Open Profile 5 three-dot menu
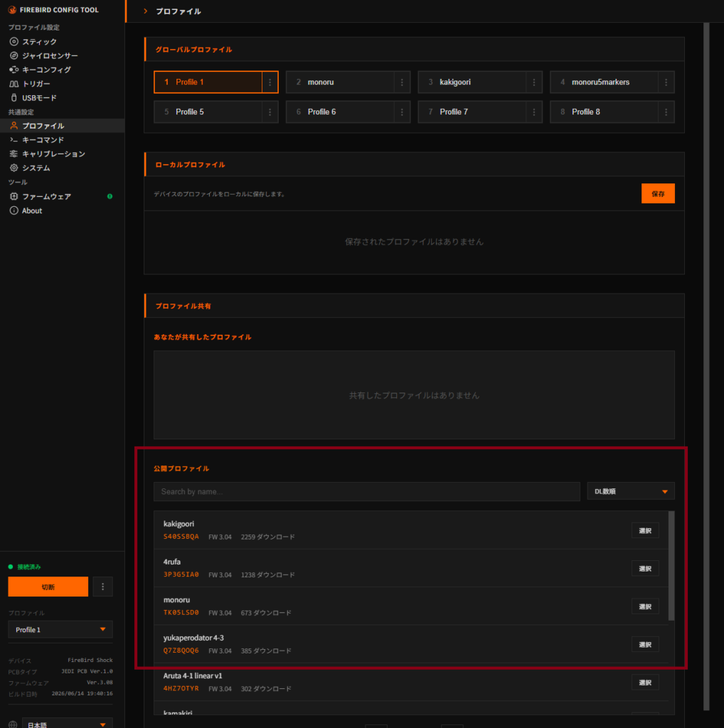This screenshot has width=724, height=728. (x=270, y=112)
